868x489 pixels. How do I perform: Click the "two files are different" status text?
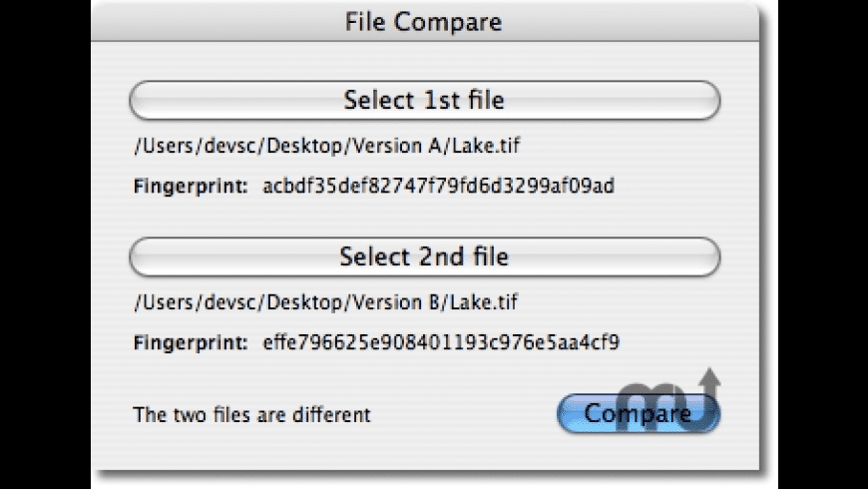[x=251, y=414]
